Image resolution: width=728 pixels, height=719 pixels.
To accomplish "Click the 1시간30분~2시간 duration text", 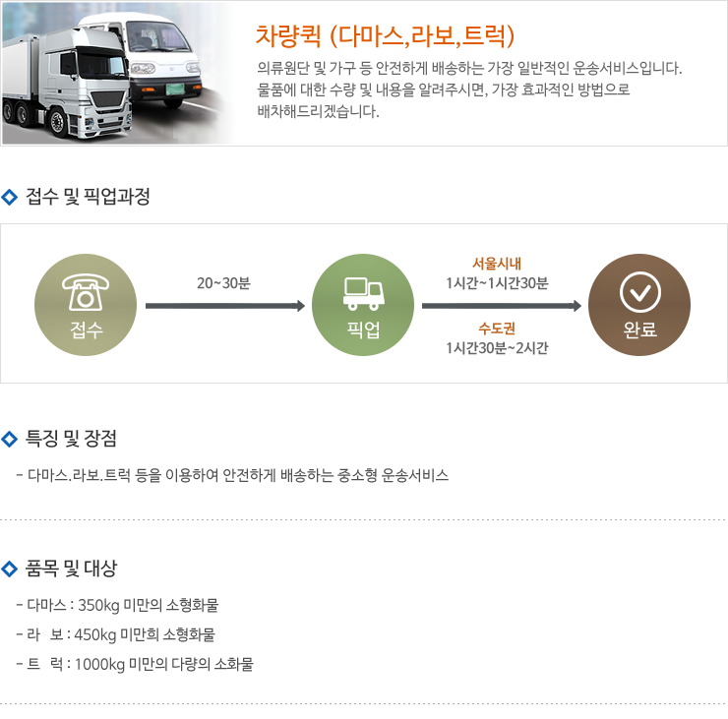I will (x=497, y=347).
